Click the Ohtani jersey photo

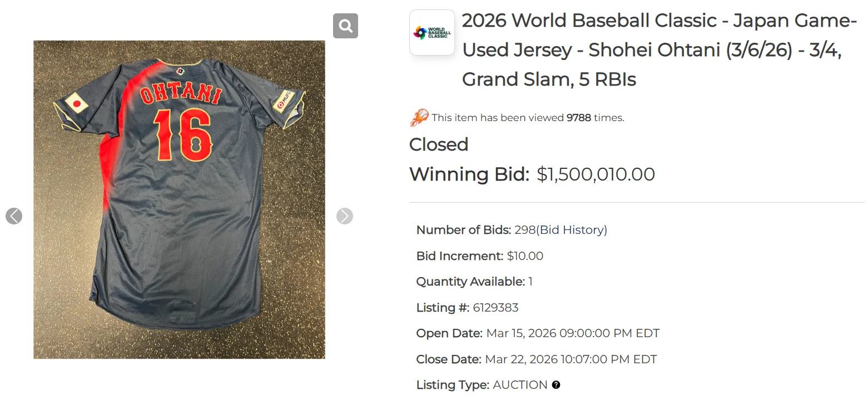(x=179, y=199)
